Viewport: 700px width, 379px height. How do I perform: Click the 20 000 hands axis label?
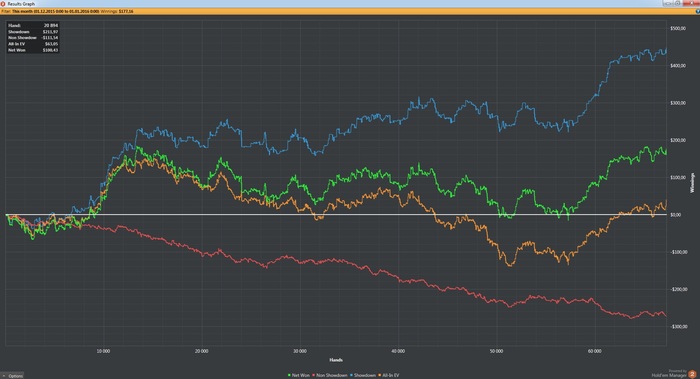(201, 351)
